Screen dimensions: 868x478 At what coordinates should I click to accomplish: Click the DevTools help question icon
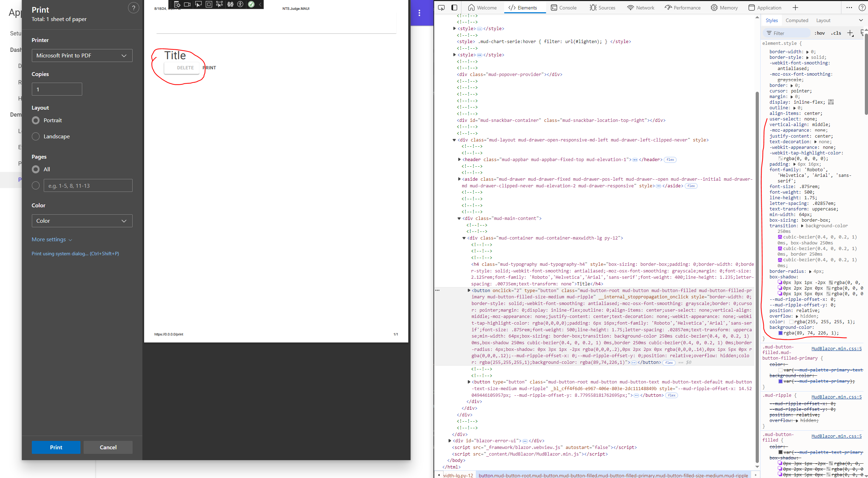pos(862,8)
